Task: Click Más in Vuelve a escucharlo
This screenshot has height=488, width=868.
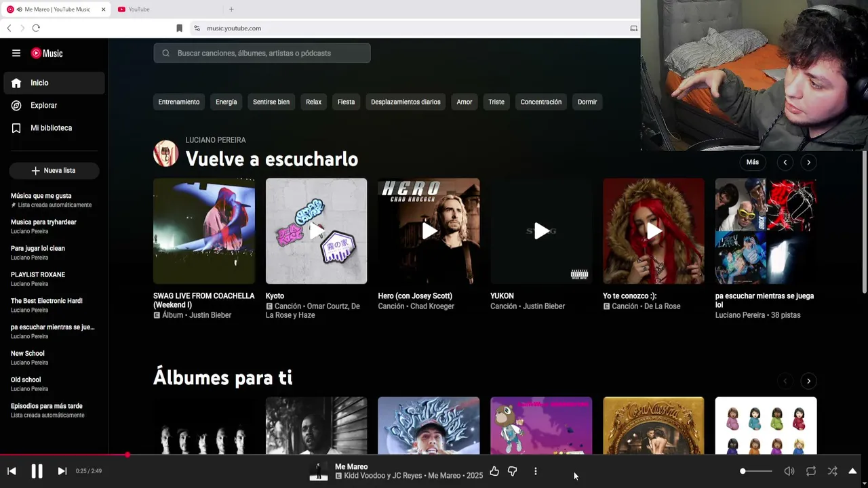Action: [x=753, y=162]
